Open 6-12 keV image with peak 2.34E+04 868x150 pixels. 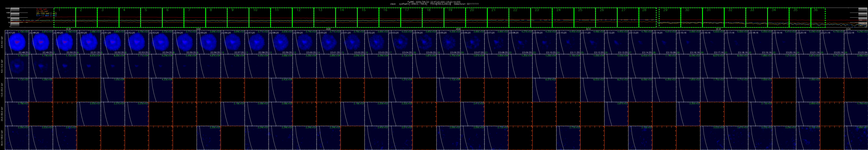click(377, 66)
